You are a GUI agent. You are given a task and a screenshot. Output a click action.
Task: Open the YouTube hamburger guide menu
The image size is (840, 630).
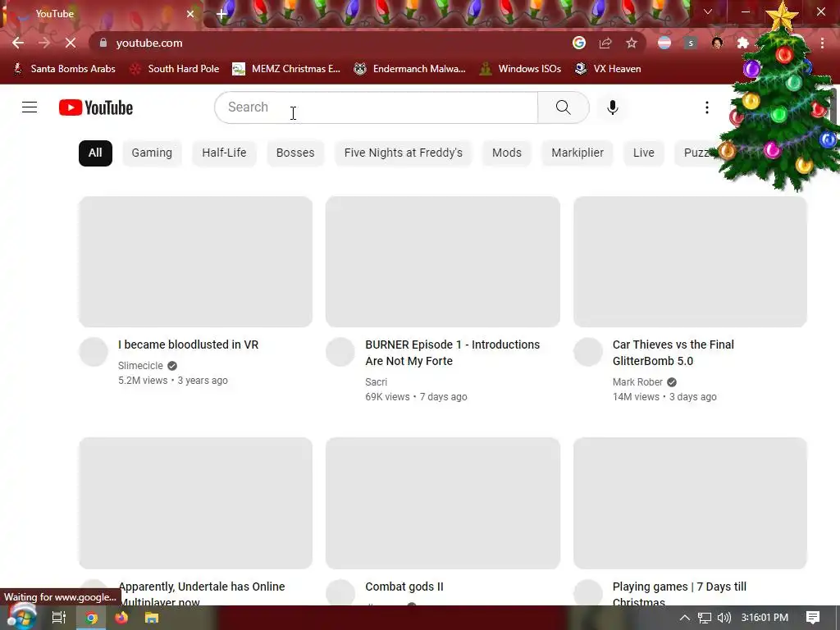pos(30,107)
